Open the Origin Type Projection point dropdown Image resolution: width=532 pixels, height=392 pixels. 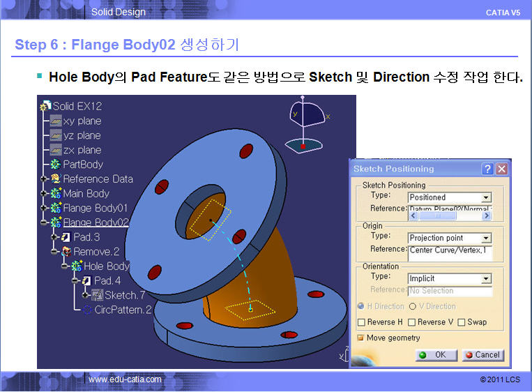point(486,238)
